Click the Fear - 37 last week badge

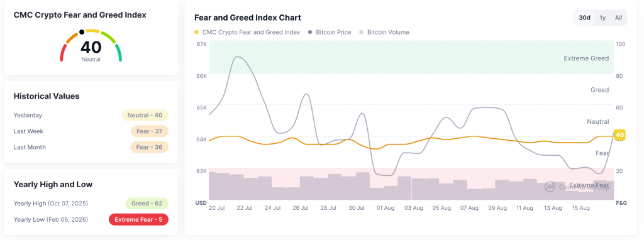point(150,131)
